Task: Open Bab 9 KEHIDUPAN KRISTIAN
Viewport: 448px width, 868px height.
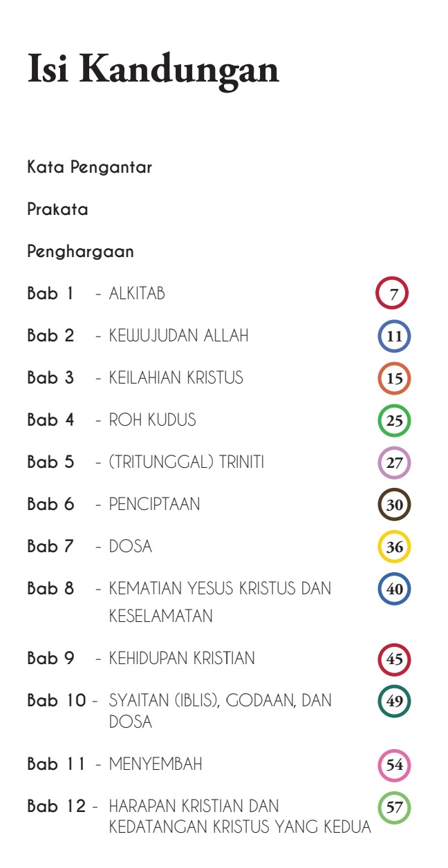Action: [181, 659]
